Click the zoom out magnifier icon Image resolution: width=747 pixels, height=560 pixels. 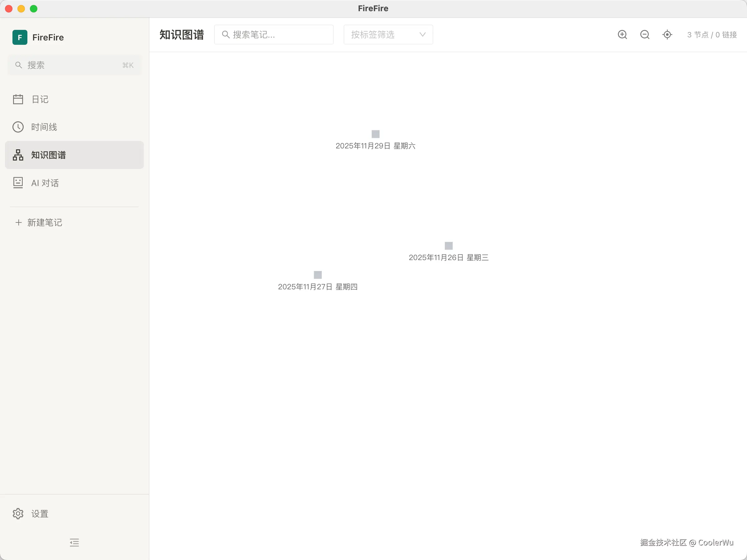click(644, 35)
